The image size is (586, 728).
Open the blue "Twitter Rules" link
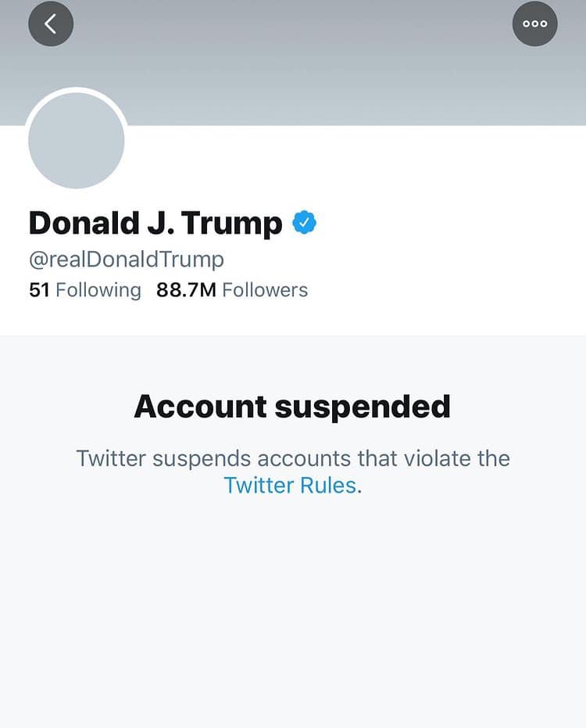[x=291, y=485]
